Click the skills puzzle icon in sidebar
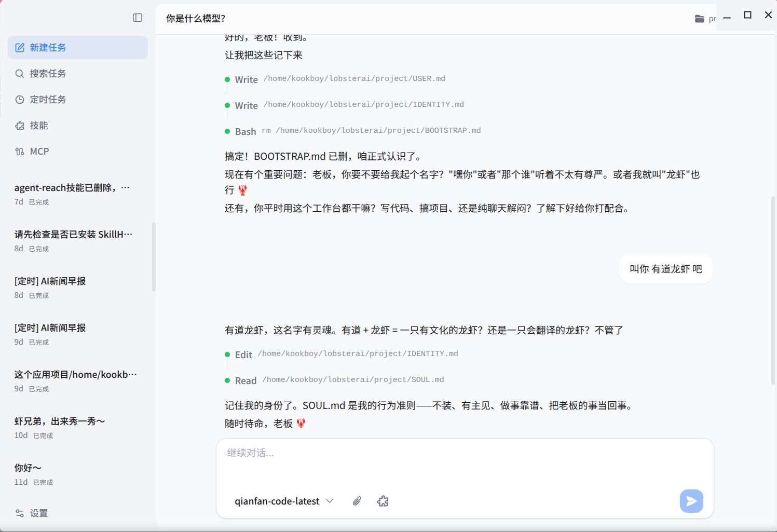The width and height of the screenshot is (777, 532). tap(20, 126)
